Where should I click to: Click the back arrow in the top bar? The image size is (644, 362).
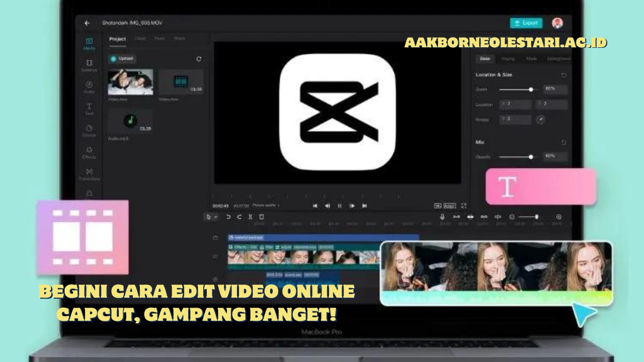click(x=87, y=23)
